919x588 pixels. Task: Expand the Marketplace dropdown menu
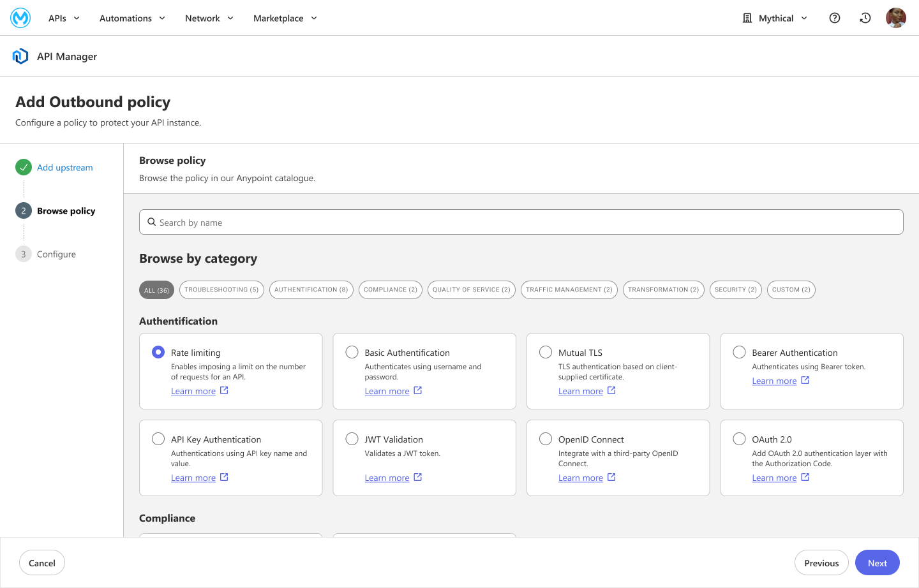coord(285,18)
